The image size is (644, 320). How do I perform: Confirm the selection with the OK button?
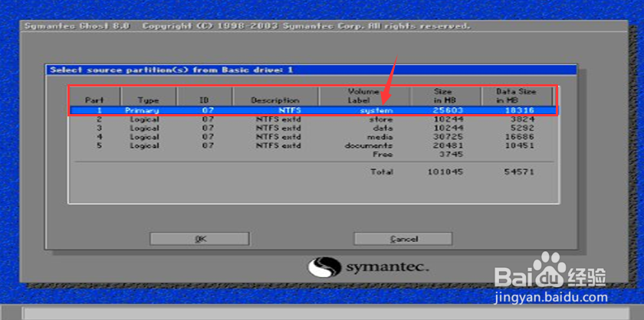click(x=199, y=239)
